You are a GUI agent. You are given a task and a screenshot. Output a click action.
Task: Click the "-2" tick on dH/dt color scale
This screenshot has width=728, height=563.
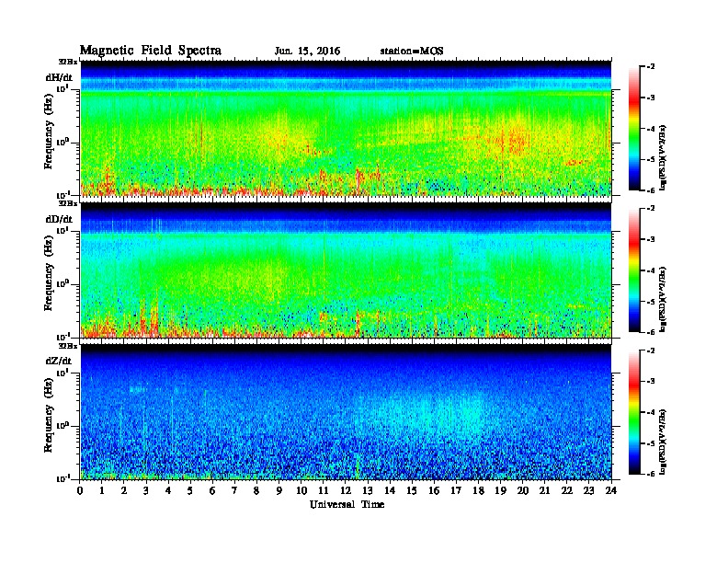coord(651,67)
